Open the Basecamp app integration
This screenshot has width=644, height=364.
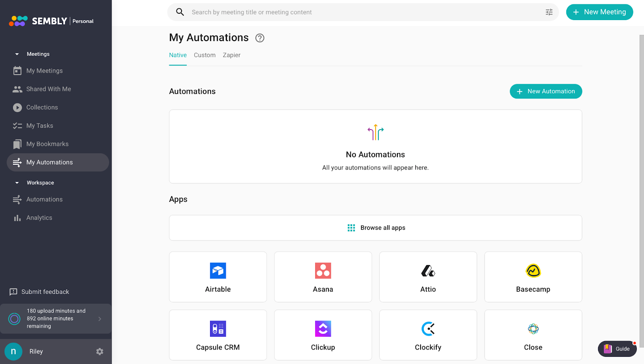coord(533,277)
